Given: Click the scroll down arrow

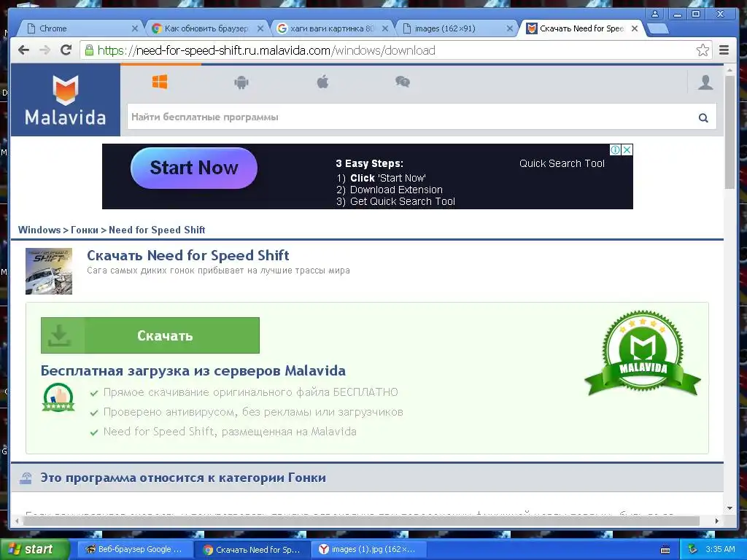Looking at the screenshot, I should coord(729,508).
